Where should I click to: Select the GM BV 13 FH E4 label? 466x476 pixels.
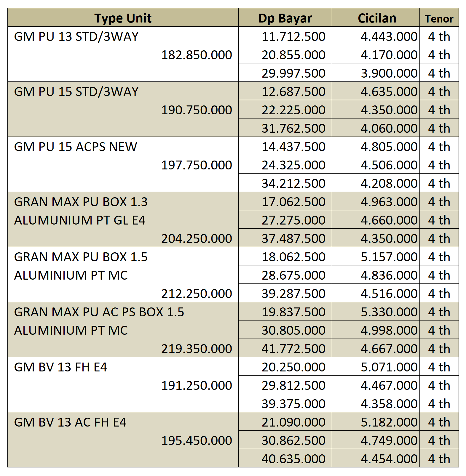tap(60, 367)
